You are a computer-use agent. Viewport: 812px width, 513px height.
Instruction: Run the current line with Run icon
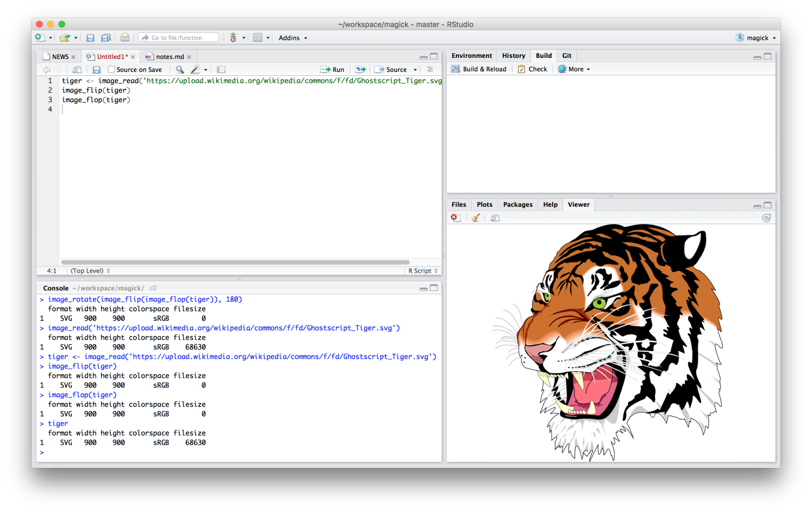(x=332, y=69)
